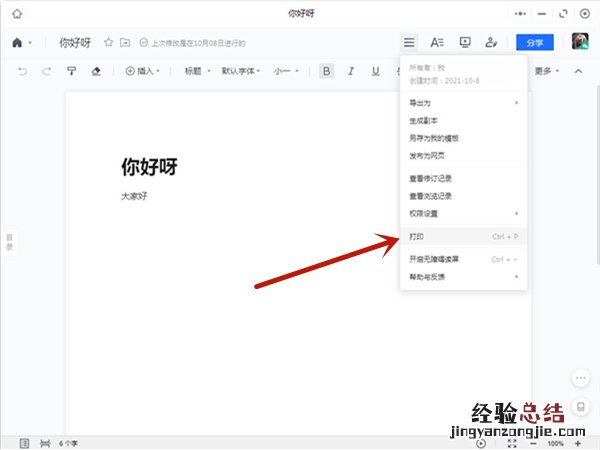The height and width of the screenshot is (450, 600).
Task: Toggle bold formatting
Action: click(x=327, y=71)
